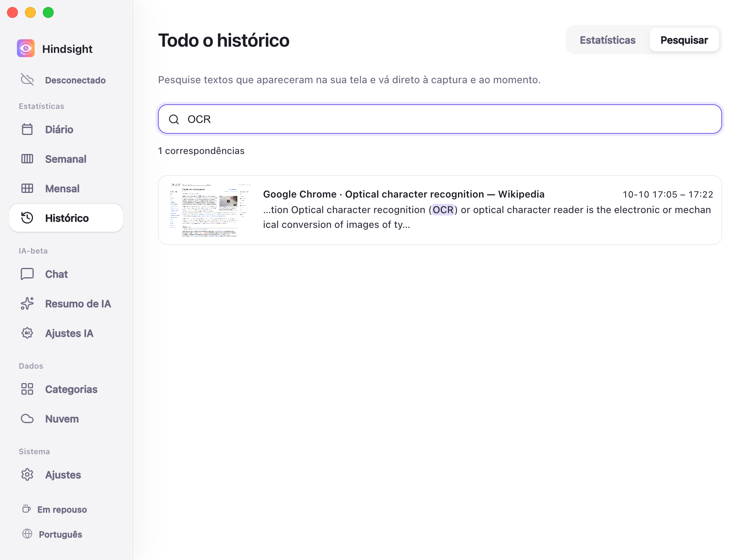
Task: Select the Semanal columns icon
Action: point(27,159)
